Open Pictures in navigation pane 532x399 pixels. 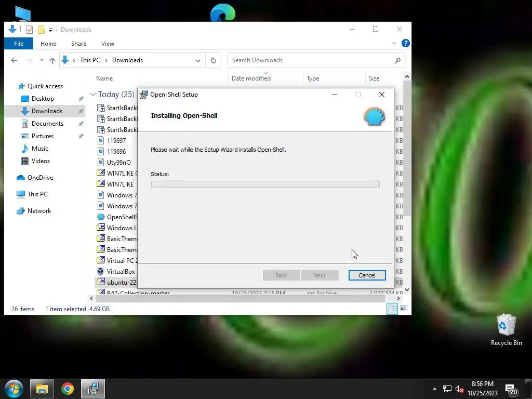(42, 136)
